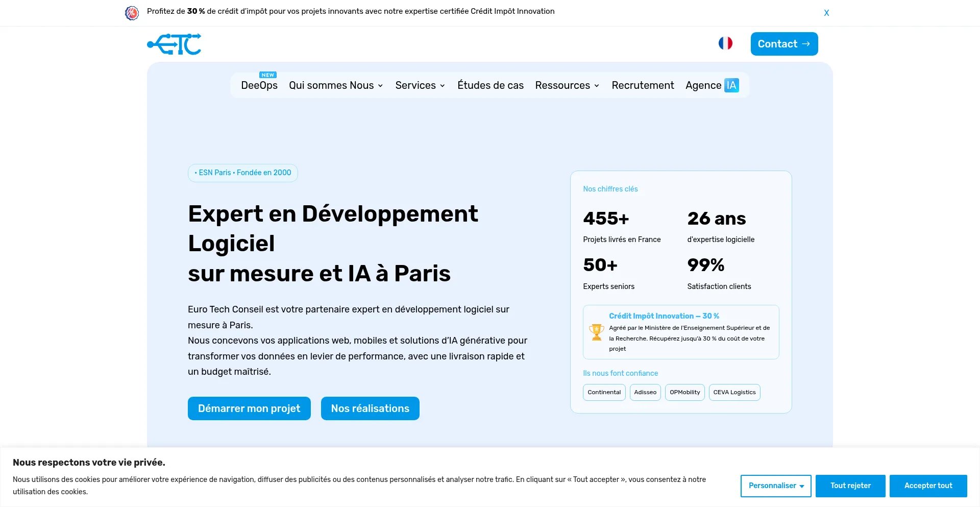This screenshot has height=507, width=980.
Task: Click the Démarrer mon projet button
Action: (x=249, y=408)
